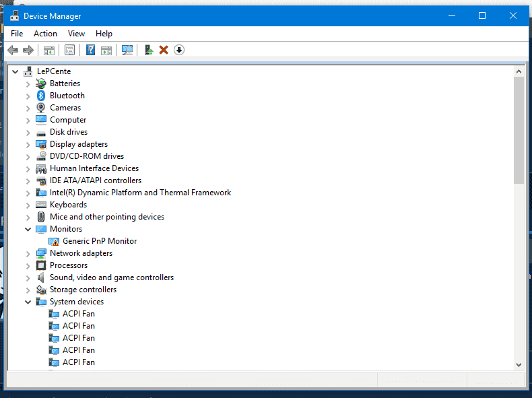This screenshot has width=532, height=398.
Task: Click the Human Interface Devices icon
Action: (41, 168)
